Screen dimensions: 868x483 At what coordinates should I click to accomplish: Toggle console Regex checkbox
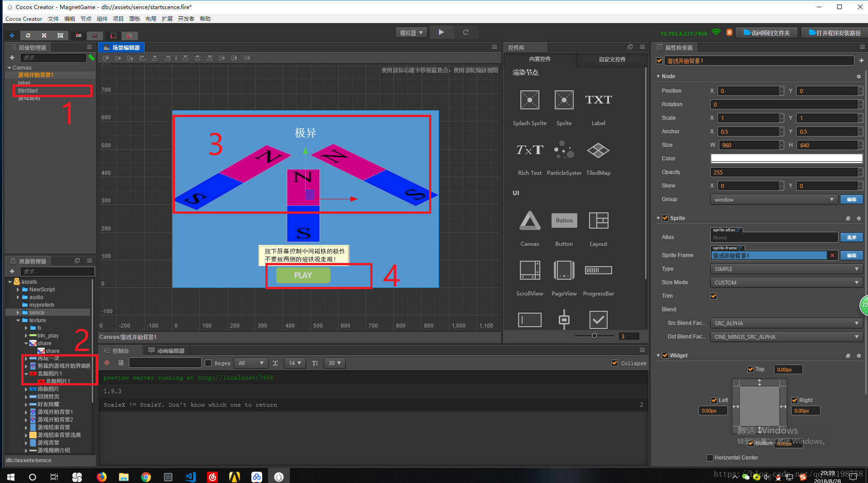[208, 363]
